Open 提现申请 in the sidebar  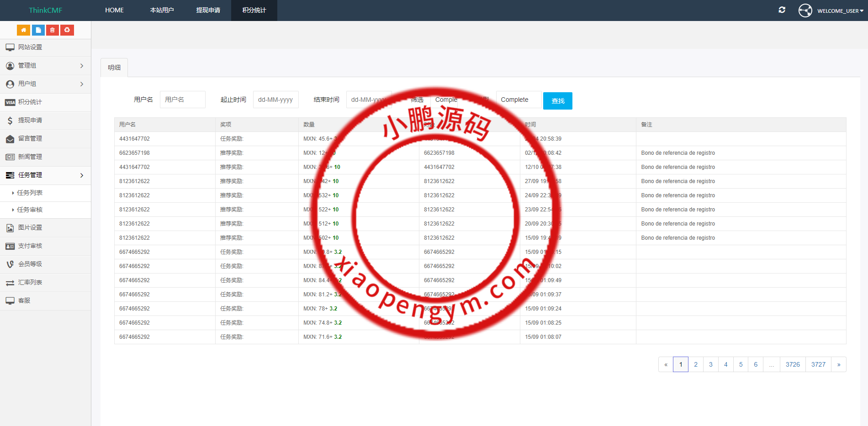point(30,121)
